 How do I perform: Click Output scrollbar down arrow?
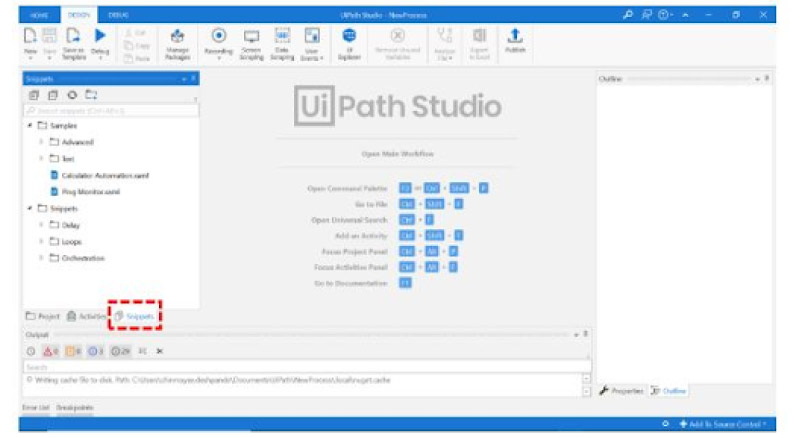coord(587,392)
